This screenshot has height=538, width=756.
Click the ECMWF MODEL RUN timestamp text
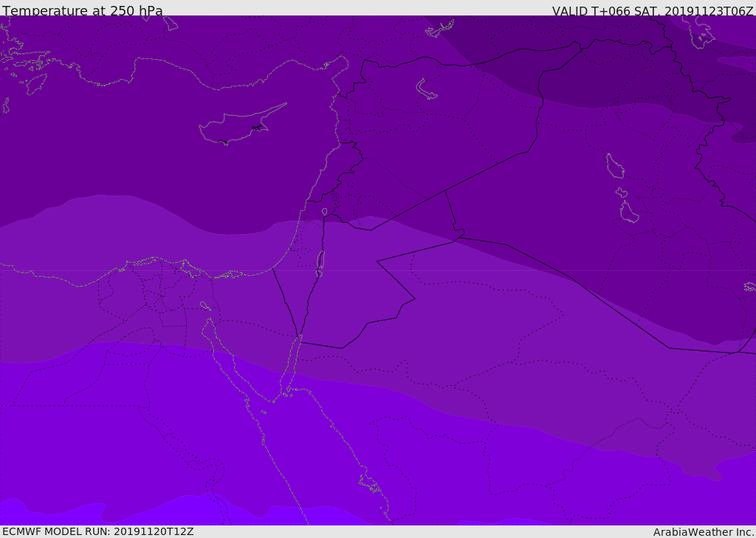[97, 531]
